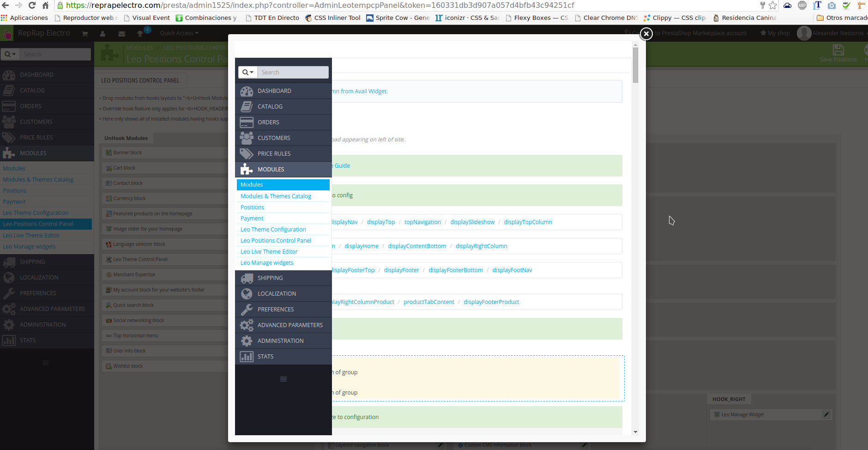
Task: Open Orders card icon in modal sidebar
Action: click(247, 122)
